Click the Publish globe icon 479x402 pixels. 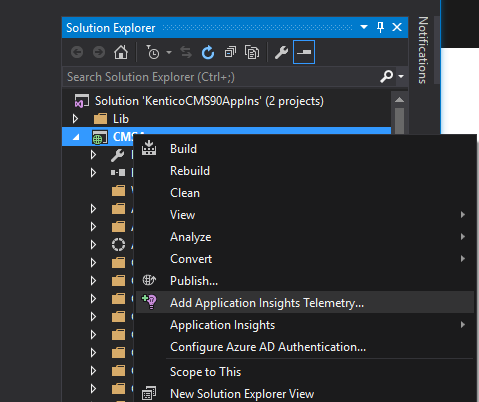149,280
